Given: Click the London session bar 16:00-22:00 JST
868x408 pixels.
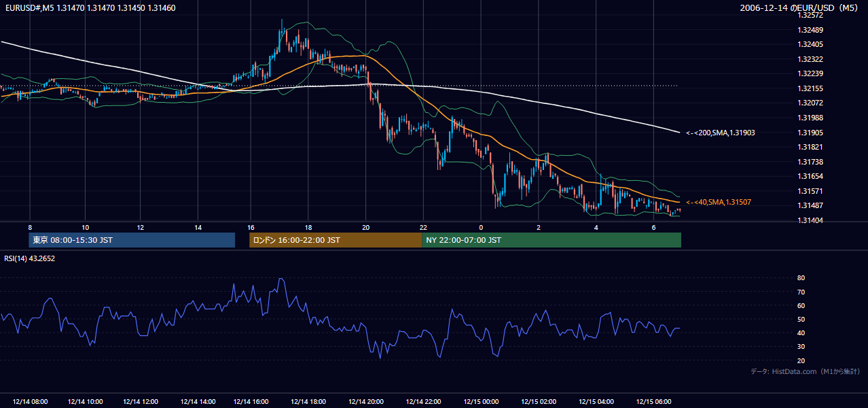Looking at the screenshot, I should (x=336, y=240).
